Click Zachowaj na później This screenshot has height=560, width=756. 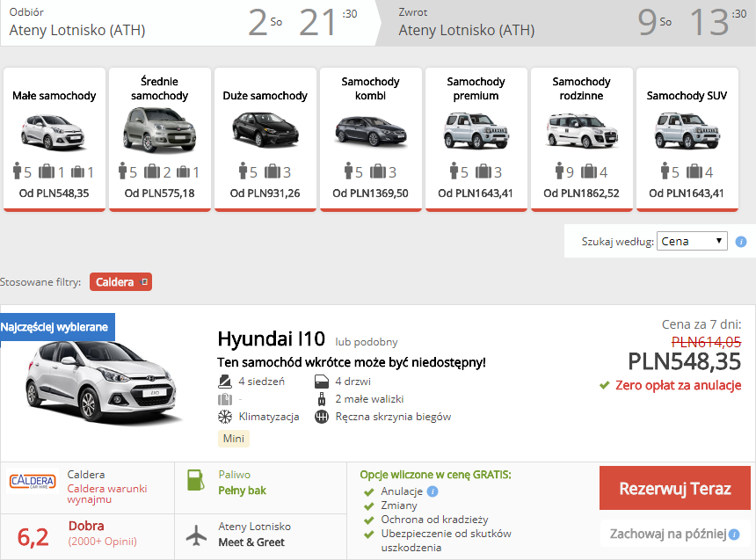point(668,534)
